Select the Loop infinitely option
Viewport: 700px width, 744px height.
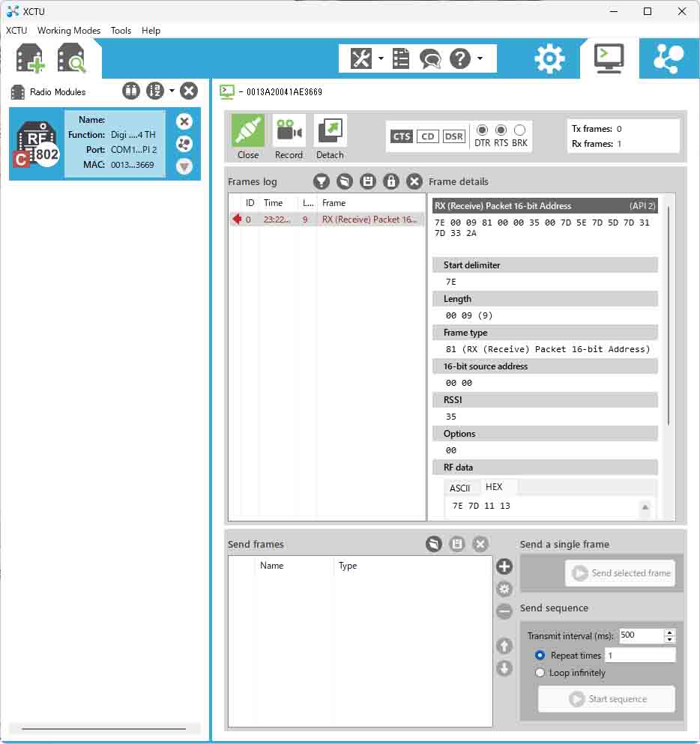tap(540, 673)
